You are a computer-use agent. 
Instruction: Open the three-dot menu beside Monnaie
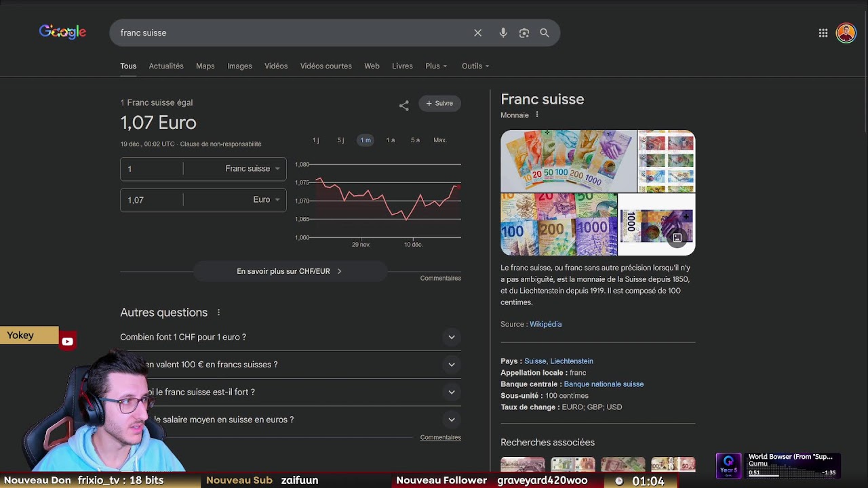tap(537, 115)
